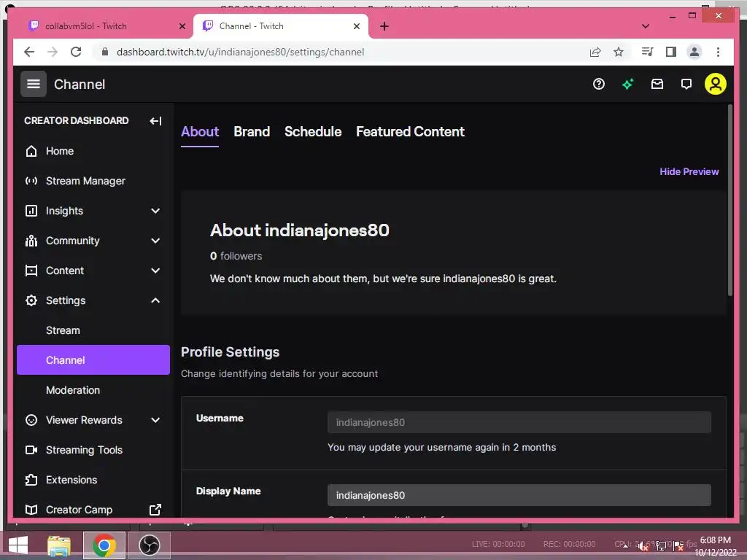This screenshot has height=560, width=747.
Task: Click the 'Profile Settings' heading
Action: coord(230,352)
